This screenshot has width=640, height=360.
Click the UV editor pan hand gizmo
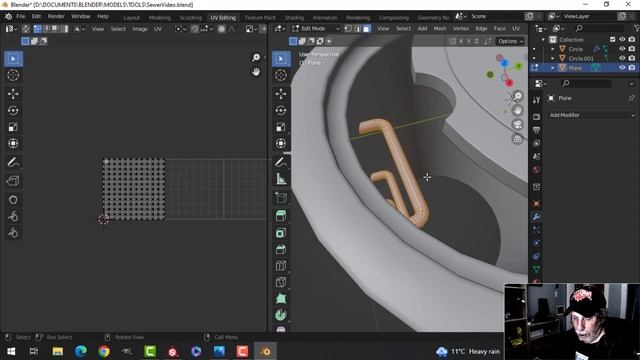tap(256, 72)
